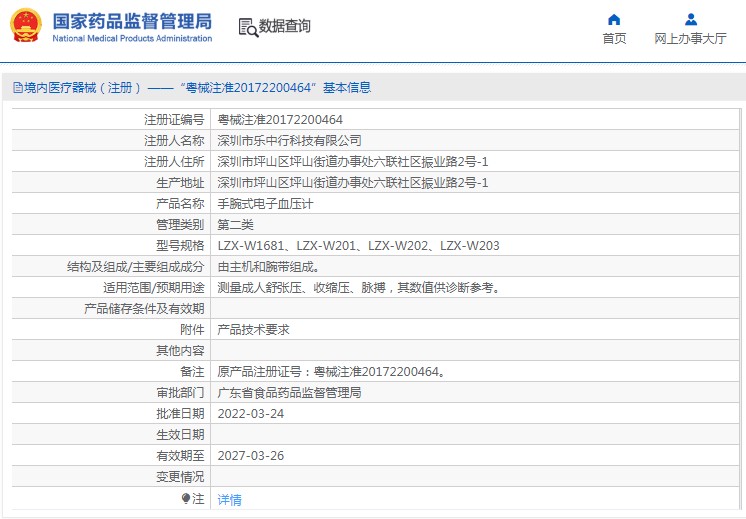Click the 产品储存条件及有效期 label
Screen dimensions: 746x519
(x=144, y=309)
